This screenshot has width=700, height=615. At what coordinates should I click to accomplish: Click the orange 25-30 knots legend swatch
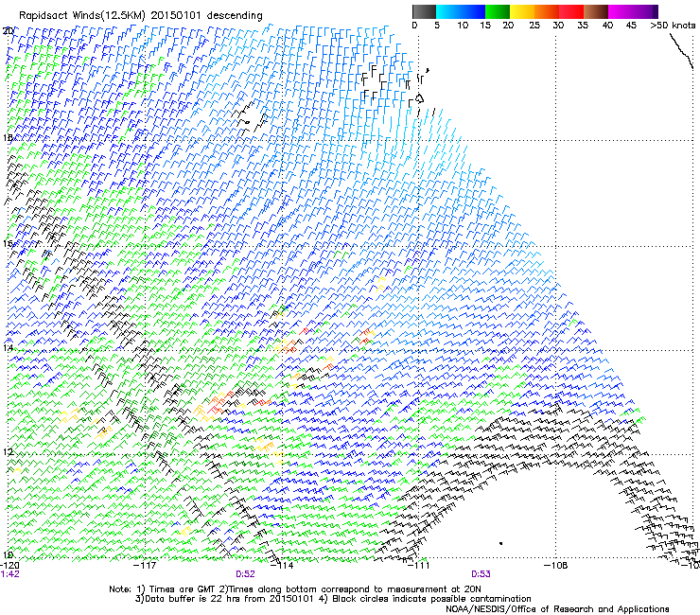point(547,11)
